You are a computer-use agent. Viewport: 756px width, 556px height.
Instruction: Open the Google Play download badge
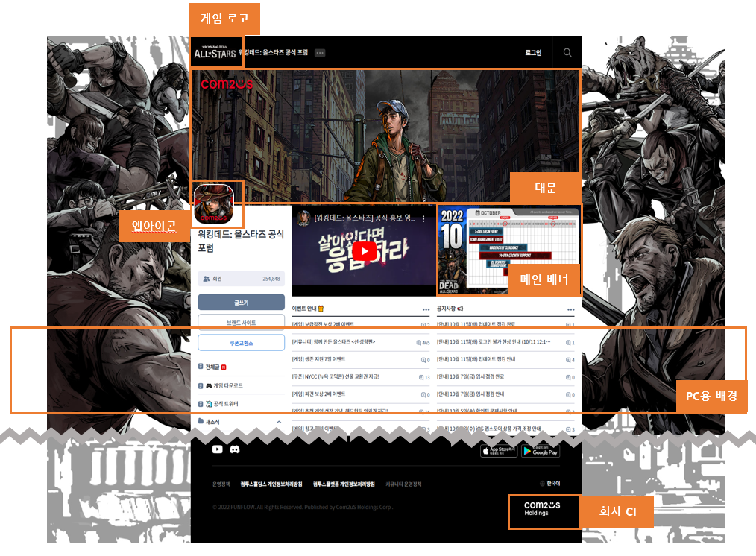(x=541, y=451)
